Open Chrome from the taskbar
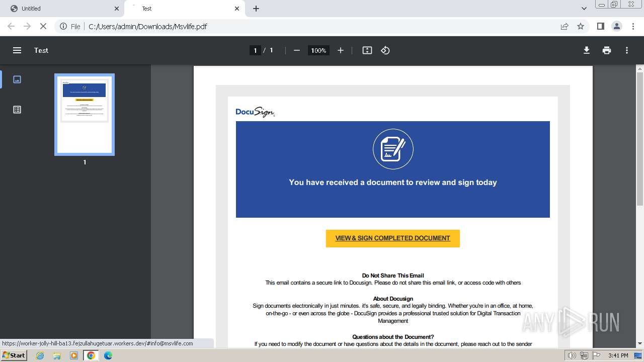Image resolution: width=644 pixels, height=362 pixels. click(x=91, y=355)
